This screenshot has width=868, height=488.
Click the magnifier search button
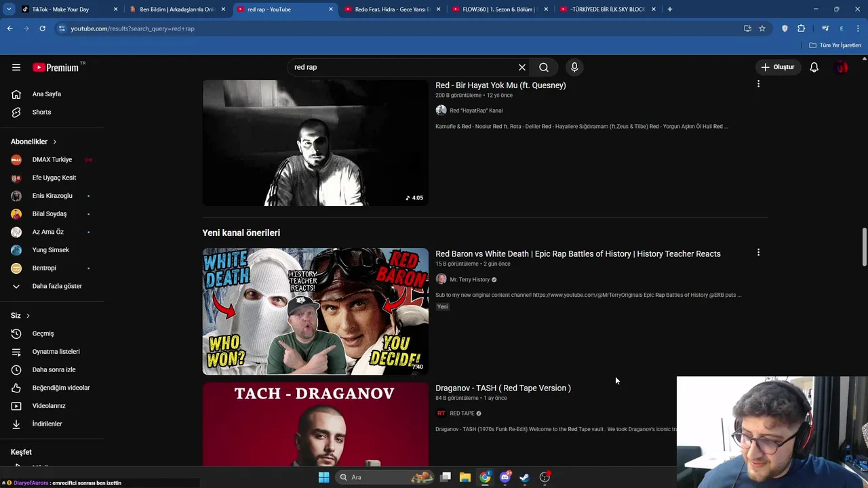(544, 67)
